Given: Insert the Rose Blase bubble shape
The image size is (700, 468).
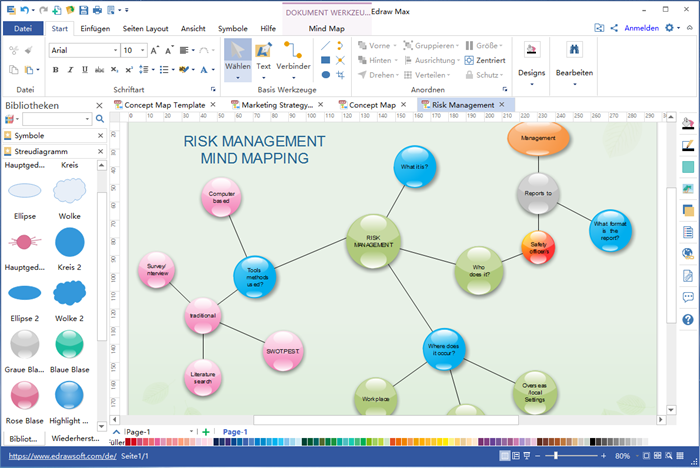Looking at the screenshot, I should (x=25, y=396).
